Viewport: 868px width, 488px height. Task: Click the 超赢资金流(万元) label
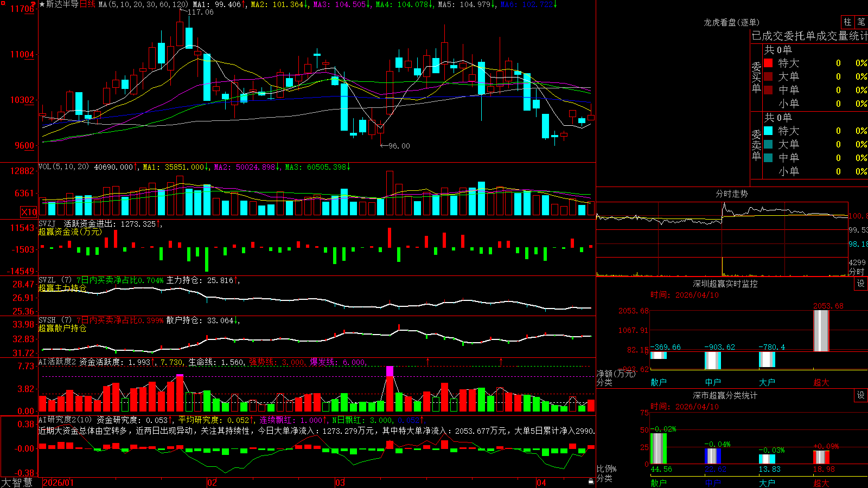point(70,232)
